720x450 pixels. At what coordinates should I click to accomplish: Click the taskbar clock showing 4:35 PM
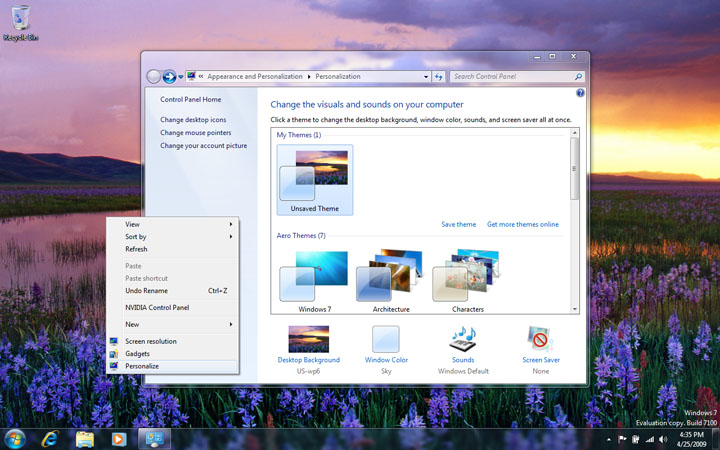tap(692, 439)
